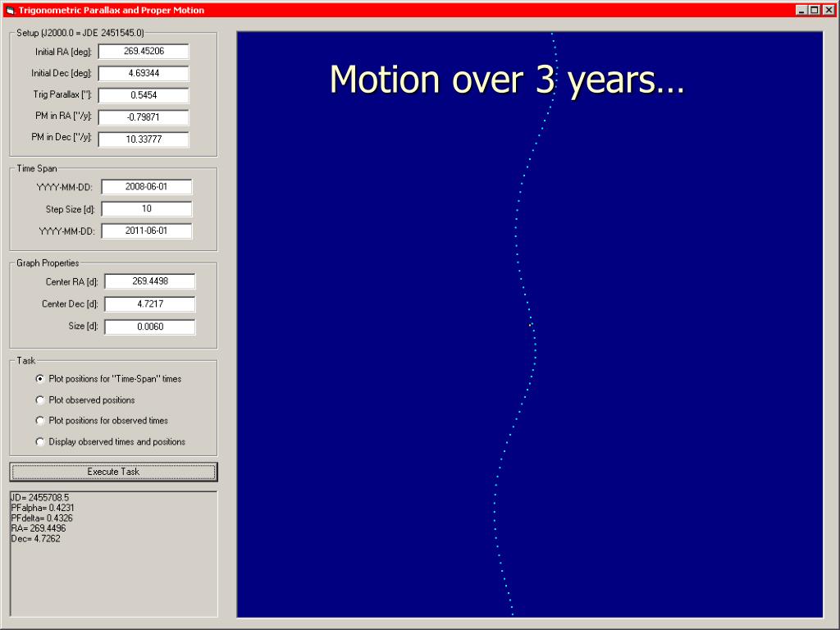
Task: Click the 'PFdelta= 0.4326' output line
Action: pos(42,518)
